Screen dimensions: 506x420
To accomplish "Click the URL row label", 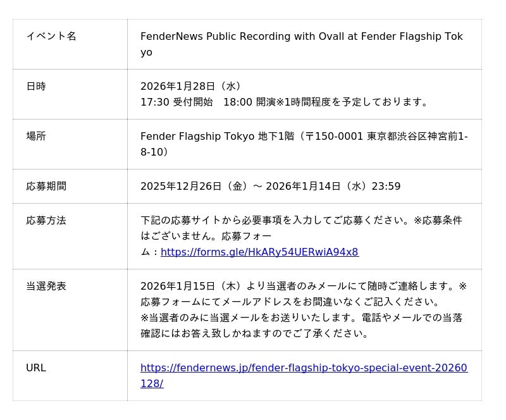I will click(36, 367).
